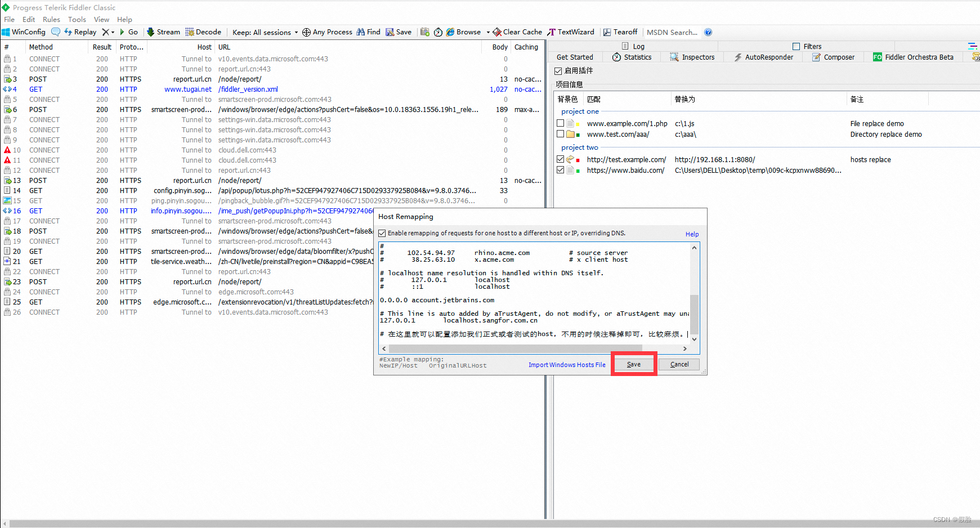
Task: Collapse the project two group header
Action: click(x=580, y=147)
